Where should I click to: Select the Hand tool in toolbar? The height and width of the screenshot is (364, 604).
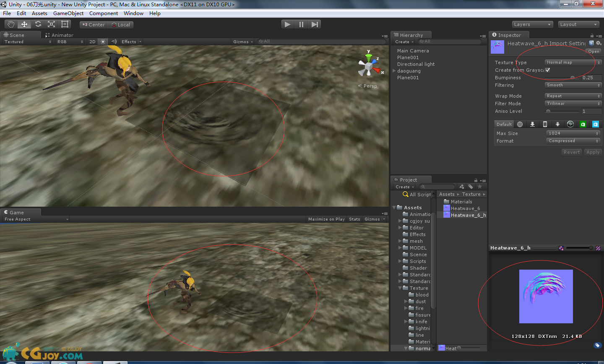[x=11, y=24]
